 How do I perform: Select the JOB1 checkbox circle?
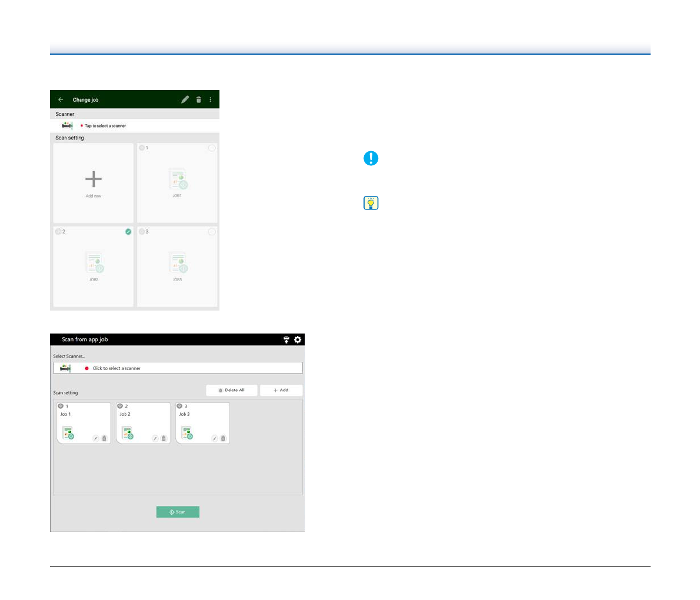pos(212,148)
